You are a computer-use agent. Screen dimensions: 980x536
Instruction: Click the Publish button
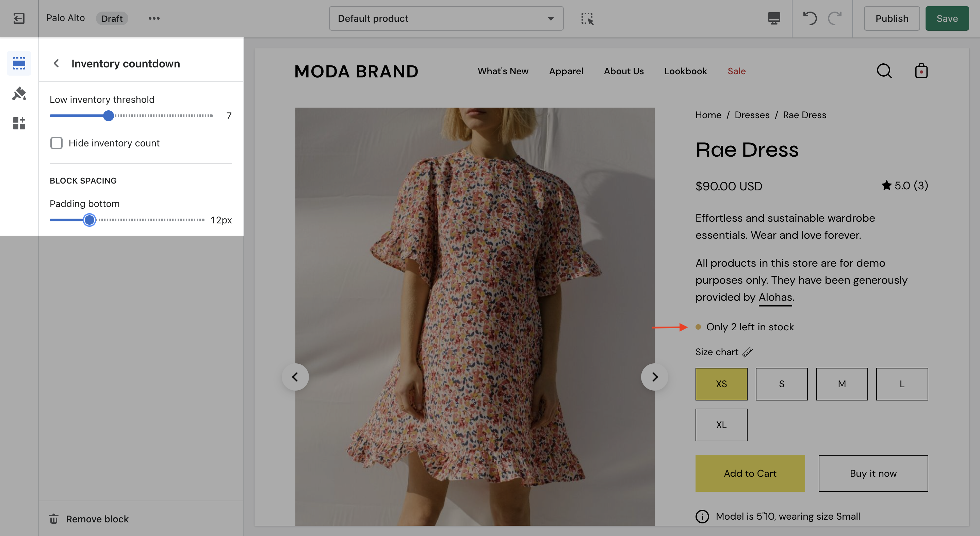coord(892,18)
